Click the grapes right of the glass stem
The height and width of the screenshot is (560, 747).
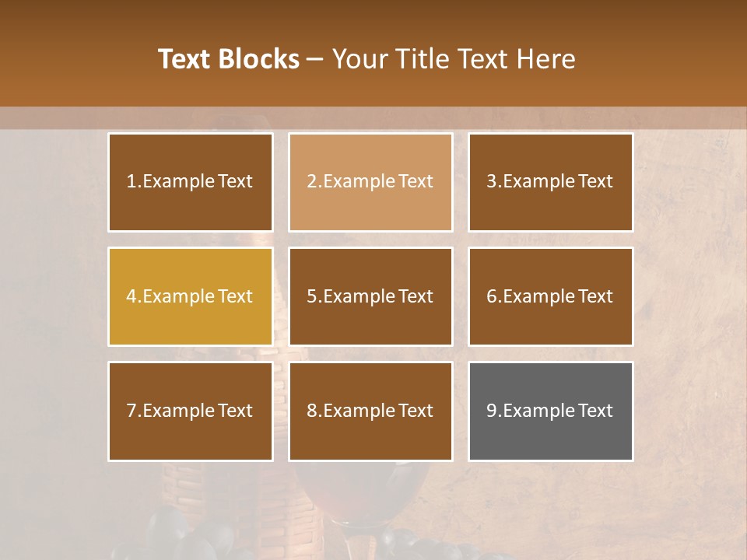[419, 543]
